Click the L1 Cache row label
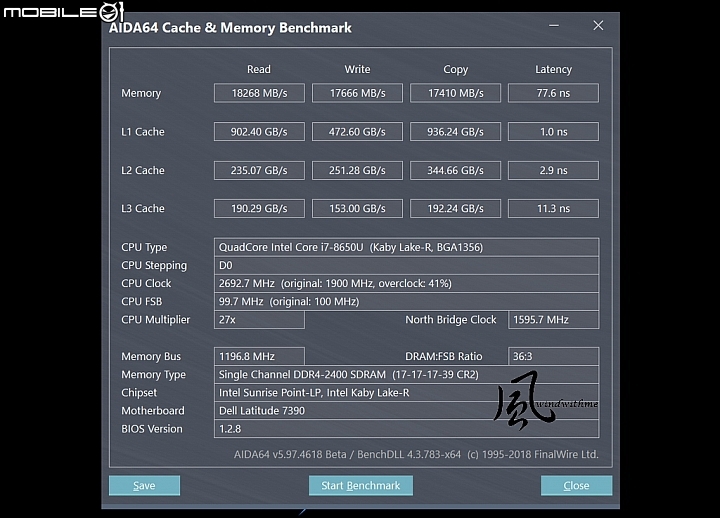 click(143, 132)
